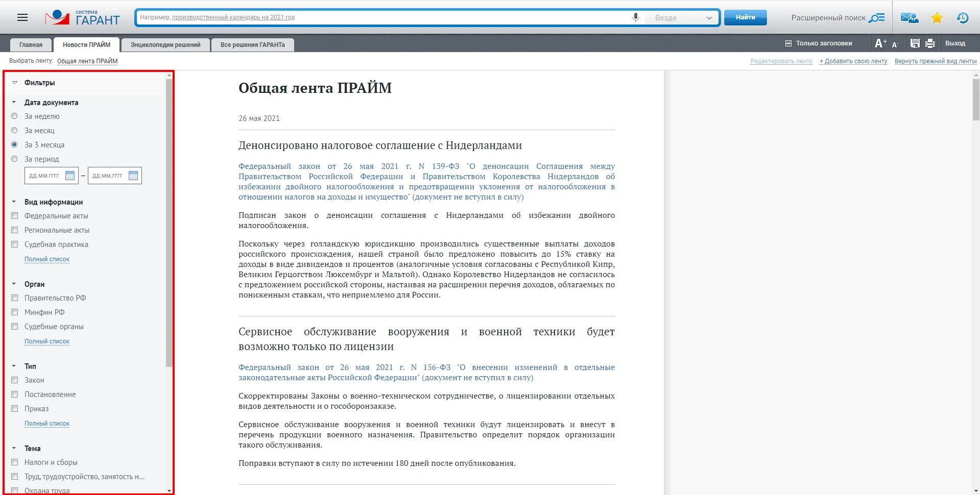Check 'Минфин РФ' filter
Image resolution: width=980 pixels, height=495 pixels.
(x=14, y=312)
